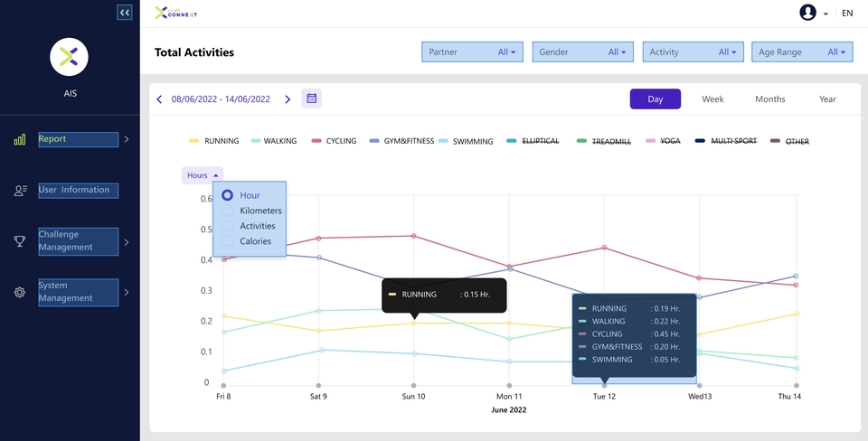
Task: Click the System Management gear icon
Action: [19, 292]
